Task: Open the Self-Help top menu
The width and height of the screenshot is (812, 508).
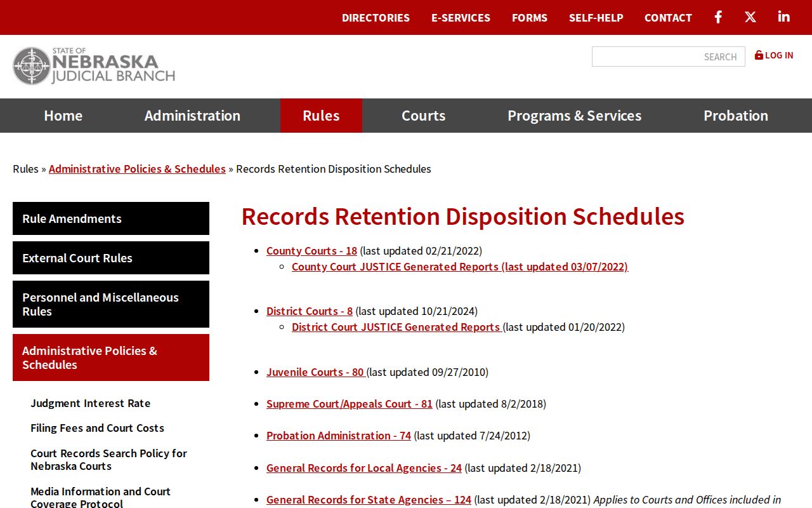Action: click(596, 18)
